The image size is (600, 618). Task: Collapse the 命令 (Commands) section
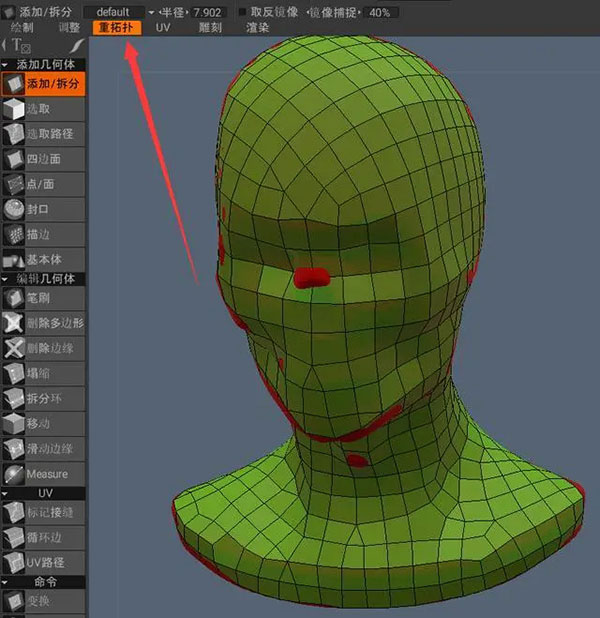(x=44, y=581)
